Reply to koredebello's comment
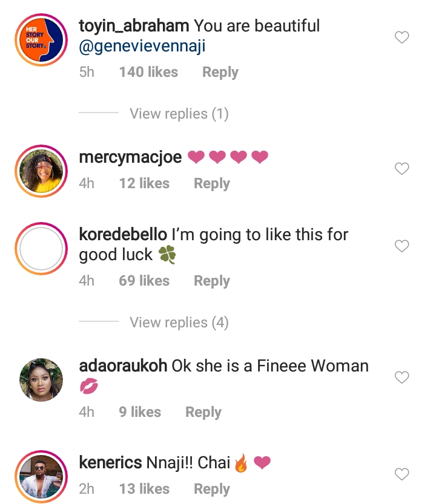Viewport: 436px width, 504px height. coord(211,281)
